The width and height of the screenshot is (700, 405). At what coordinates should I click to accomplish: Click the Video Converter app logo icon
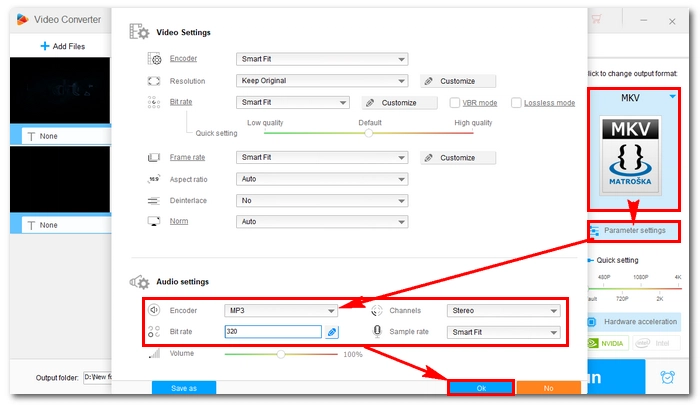click(22, 19)
